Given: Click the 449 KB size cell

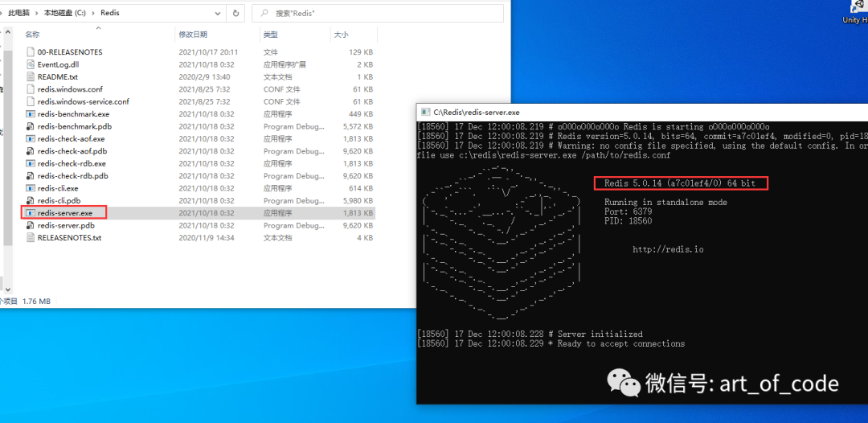Looking at the screenshot, I should 361,114.
